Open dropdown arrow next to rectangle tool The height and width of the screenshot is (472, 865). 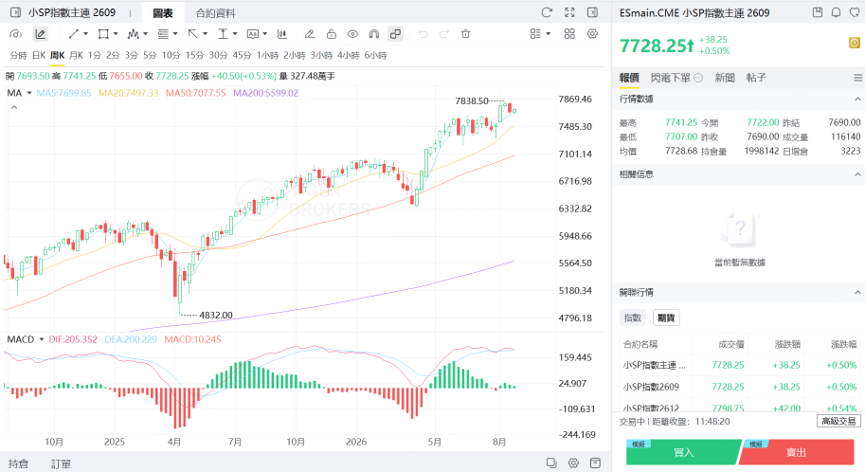click(x=115, y=34)
